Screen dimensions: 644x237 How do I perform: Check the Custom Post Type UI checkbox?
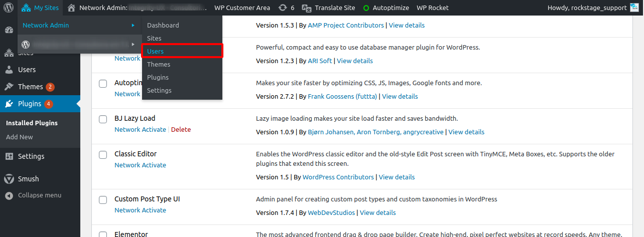103,200
